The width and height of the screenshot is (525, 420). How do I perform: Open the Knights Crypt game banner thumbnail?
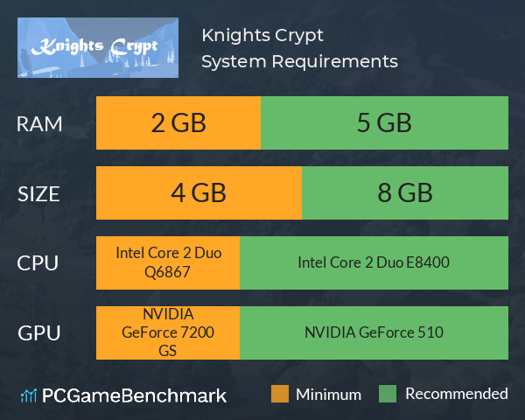[98, 47]
